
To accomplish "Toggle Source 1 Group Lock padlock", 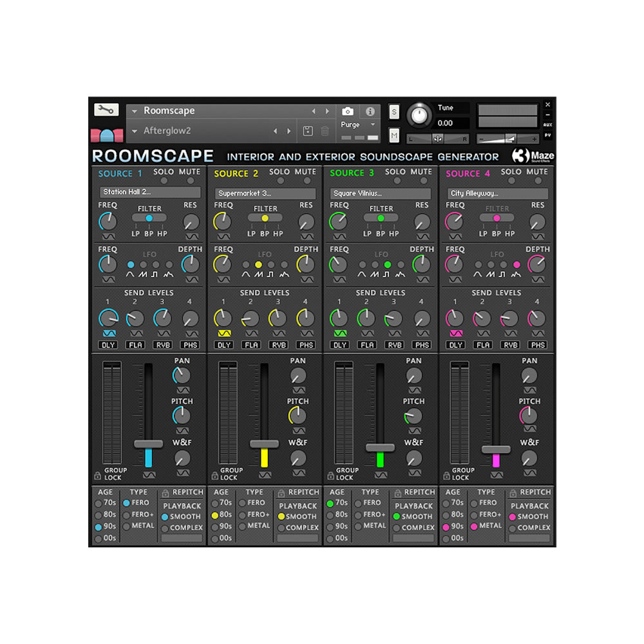I will coord(97,476).
